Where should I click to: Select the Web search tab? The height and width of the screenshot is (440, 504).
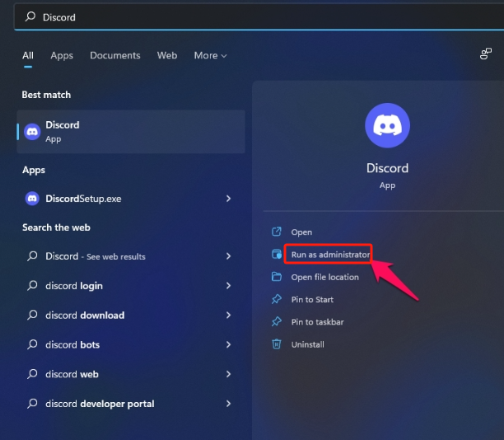(x=167, y=55)
